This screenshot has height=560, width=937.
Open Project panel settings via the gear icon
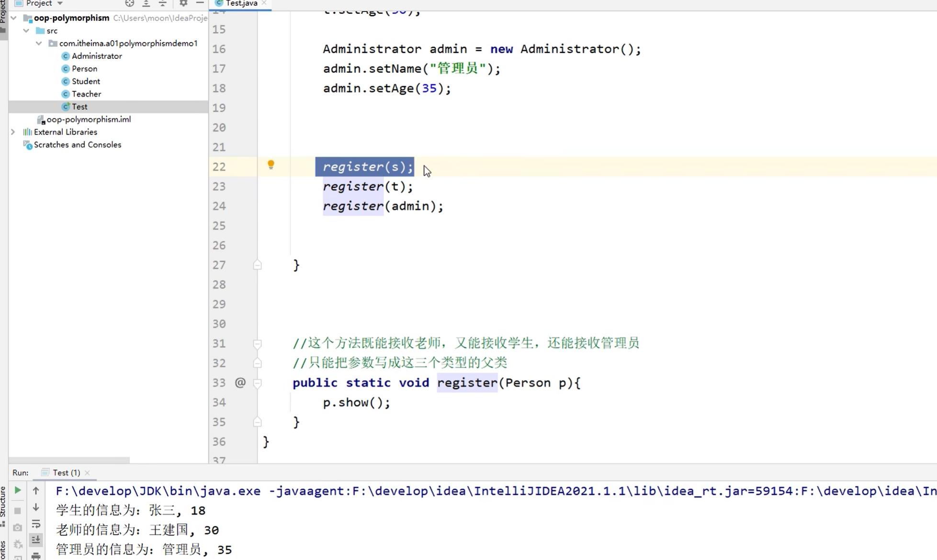(183, 3)
